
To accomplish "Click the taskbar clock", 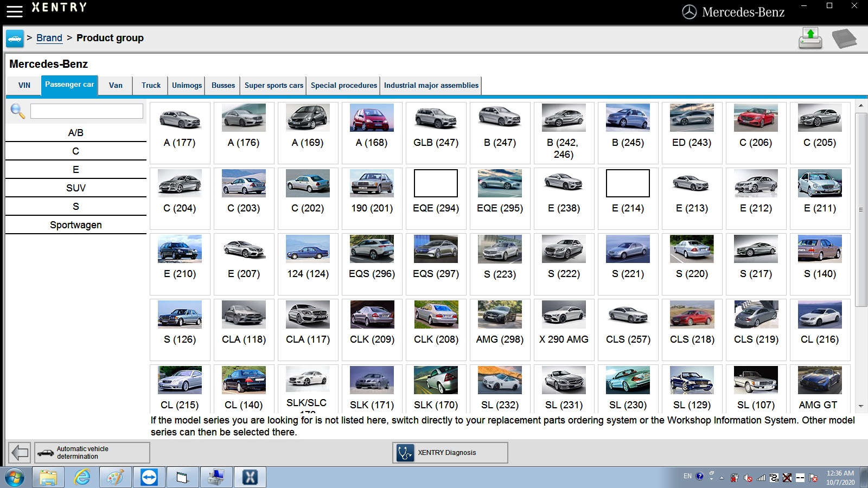I will pos(840,478).
